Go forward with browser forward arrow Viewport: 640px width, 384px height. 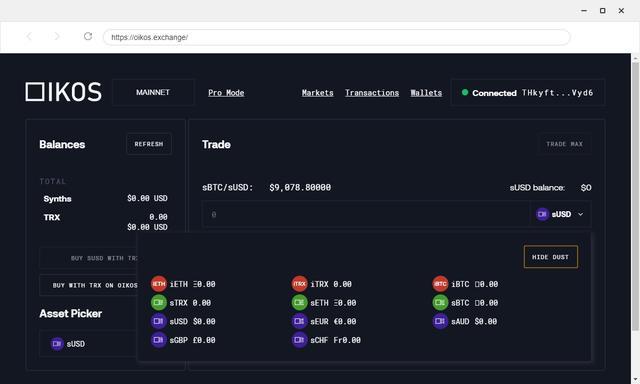[x=57, y=36]
